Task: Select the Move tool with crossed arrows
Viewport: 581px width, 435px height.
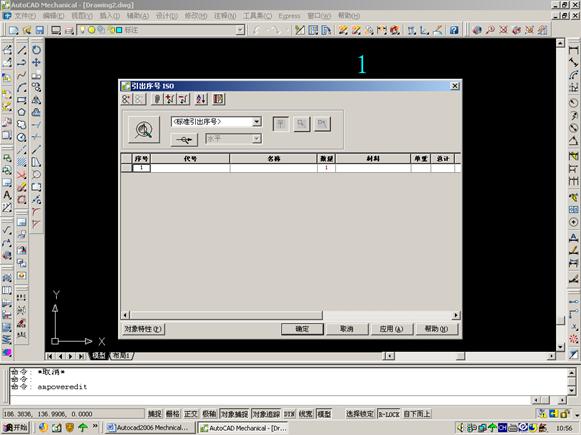Action: pyautogui.click(x=36, y=62)
